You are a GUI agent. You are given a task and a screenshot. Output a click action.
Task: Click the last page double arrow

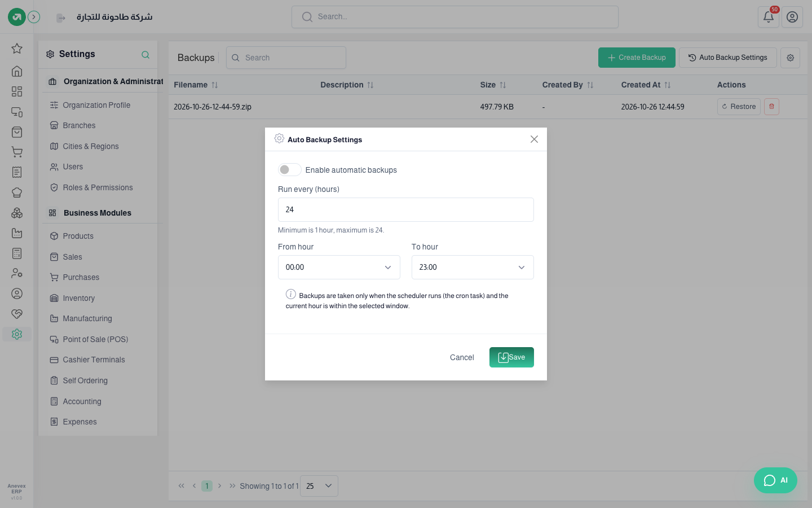click(232, 486)
